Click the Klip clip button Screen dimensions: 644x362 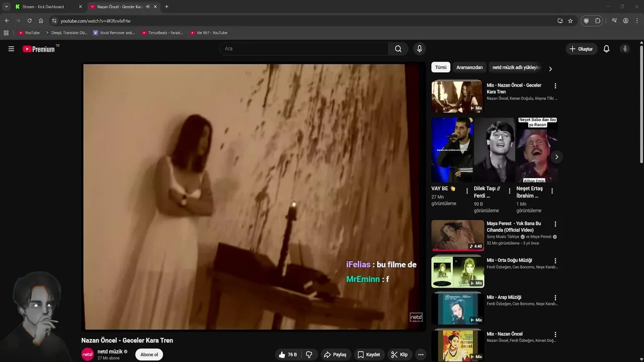[x=399, y=354]
